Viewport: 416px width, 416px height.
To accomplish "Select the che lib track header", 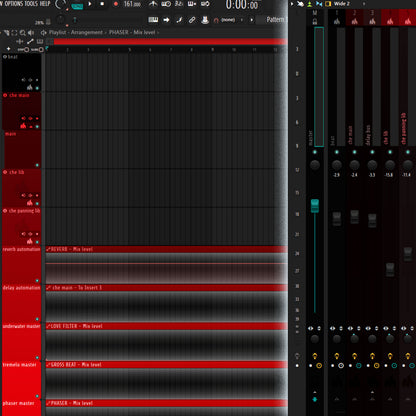I will pyautogui.click(x=21, y=188).
